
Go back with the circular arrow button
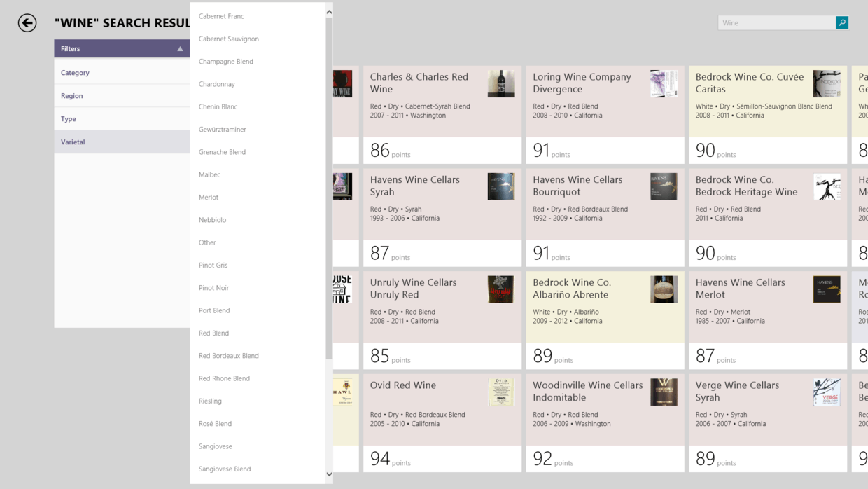pyautogui.click(x=27, y=23)
